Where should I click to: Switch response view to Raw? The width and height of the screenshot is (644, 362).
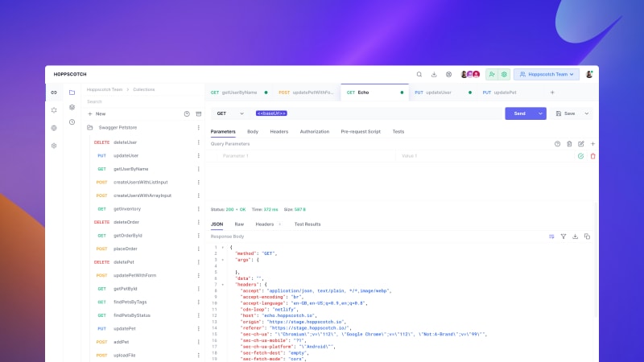tap(239, 224)
